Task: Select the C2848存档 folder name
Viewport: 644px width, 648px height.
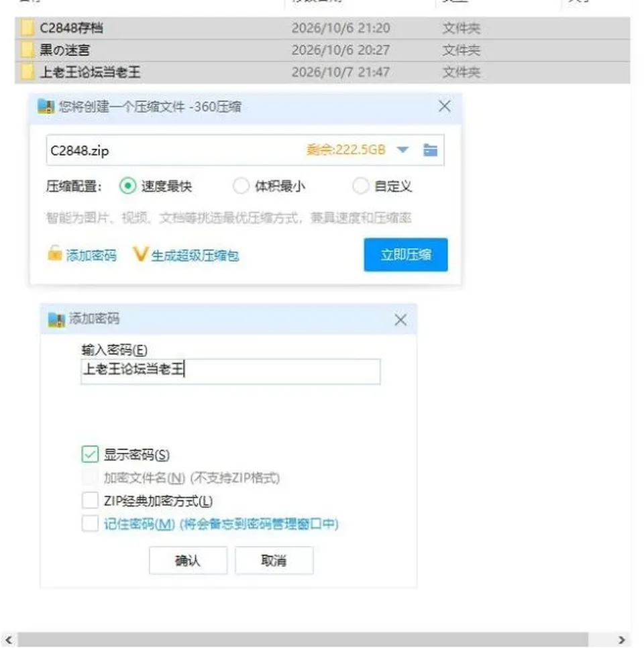Action: [72, 28]
